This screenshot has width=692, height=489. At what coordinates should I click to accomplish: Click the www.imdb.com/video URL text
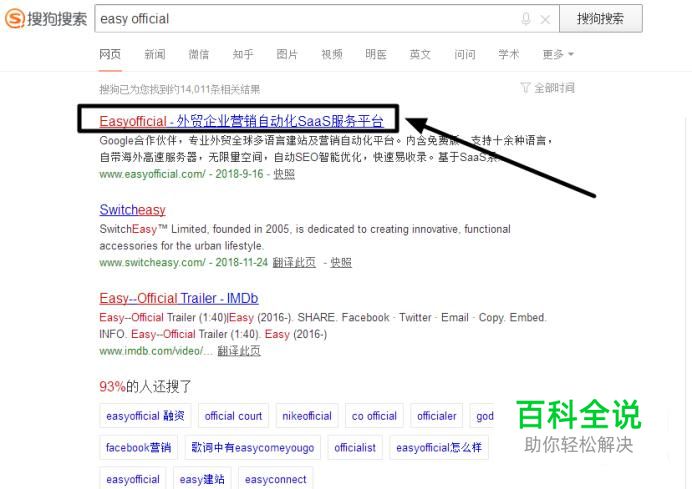[156, 351]
